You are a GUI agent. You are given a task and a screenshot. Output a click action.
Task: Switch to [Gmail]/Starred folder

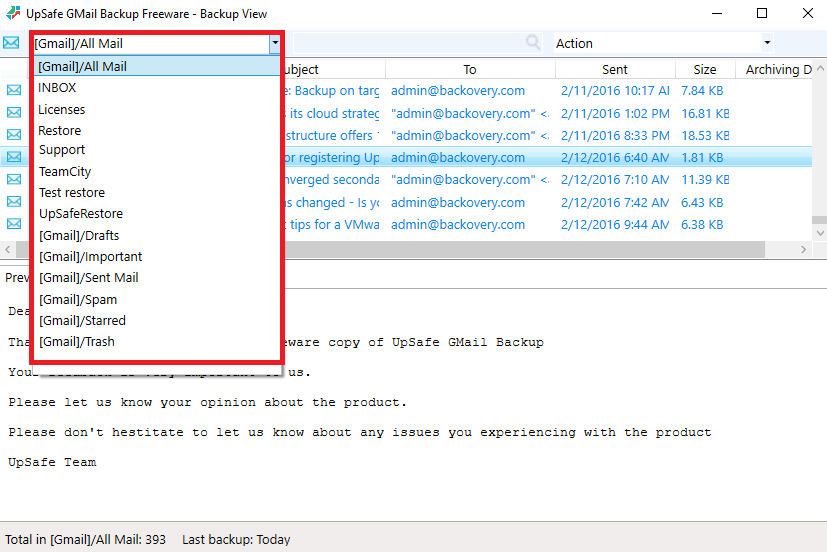157,321
